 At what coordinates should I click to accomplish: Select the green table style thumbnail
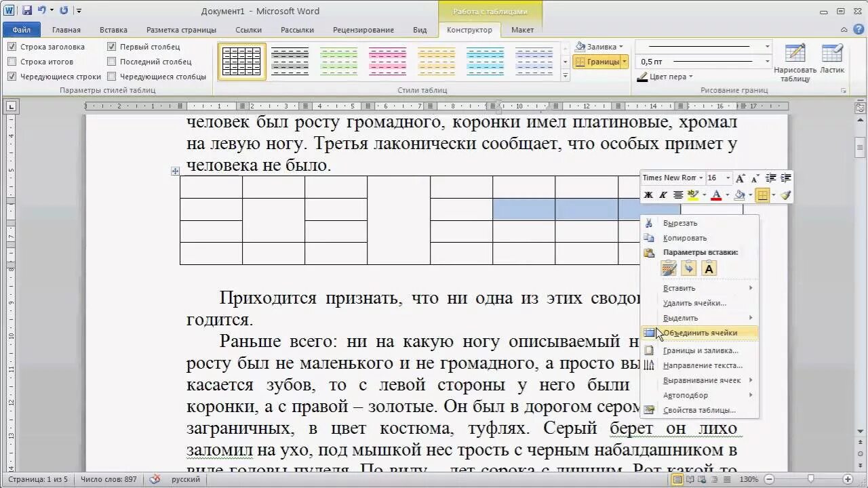click(338, 62)
